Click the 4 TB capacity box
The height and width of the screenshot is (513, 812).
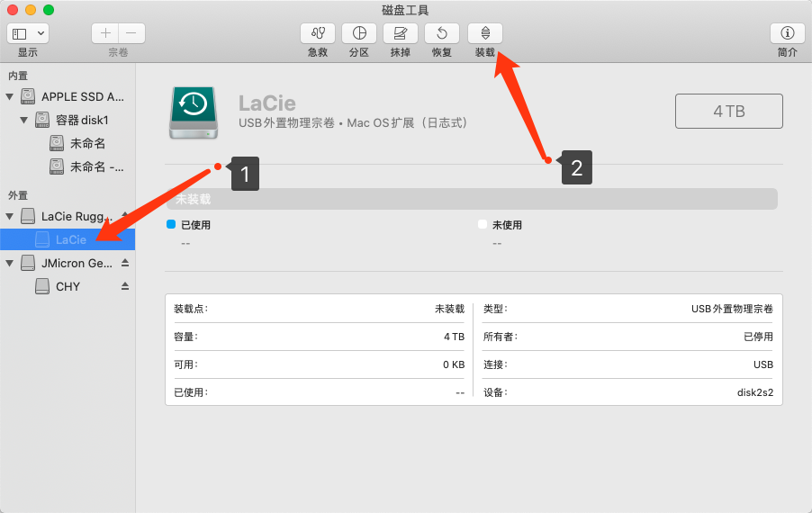[728, 111]
